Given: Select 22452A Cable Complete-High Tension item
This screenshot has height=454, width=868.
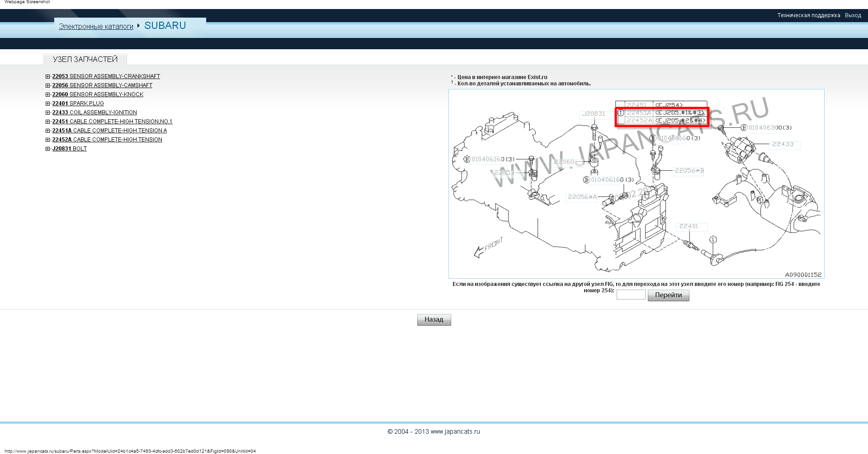Looking at the screenshot, I should coord(107,140).
